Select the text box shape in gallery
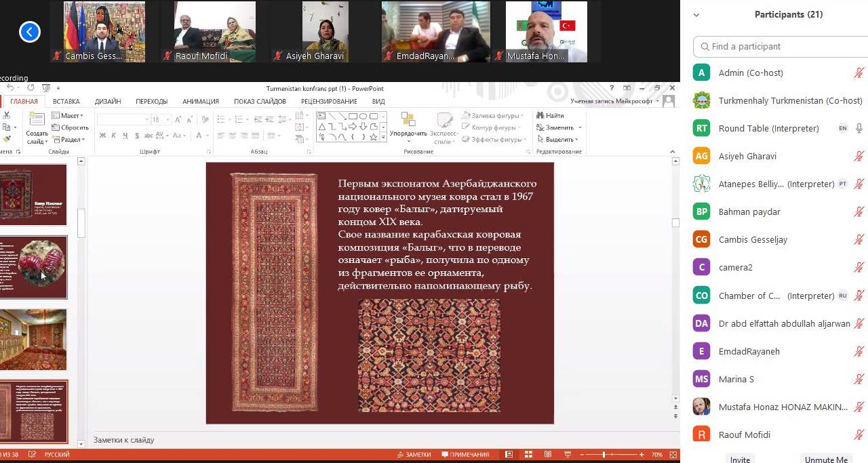Image resolution: width=868 pixels, height=463 pixels. (321, 116)
